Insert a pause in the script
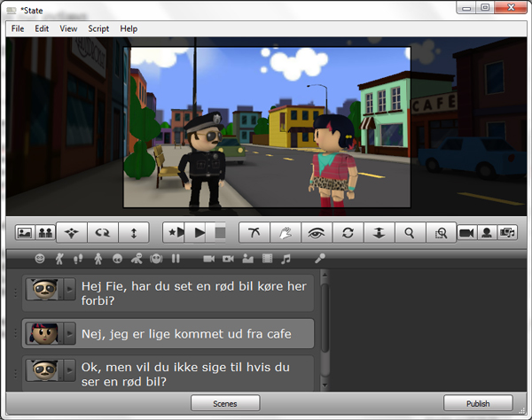 pos(176,259)
